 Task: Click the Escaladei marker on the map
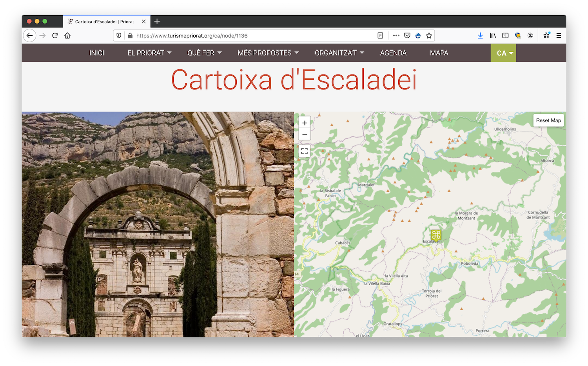tap(436, 235)
